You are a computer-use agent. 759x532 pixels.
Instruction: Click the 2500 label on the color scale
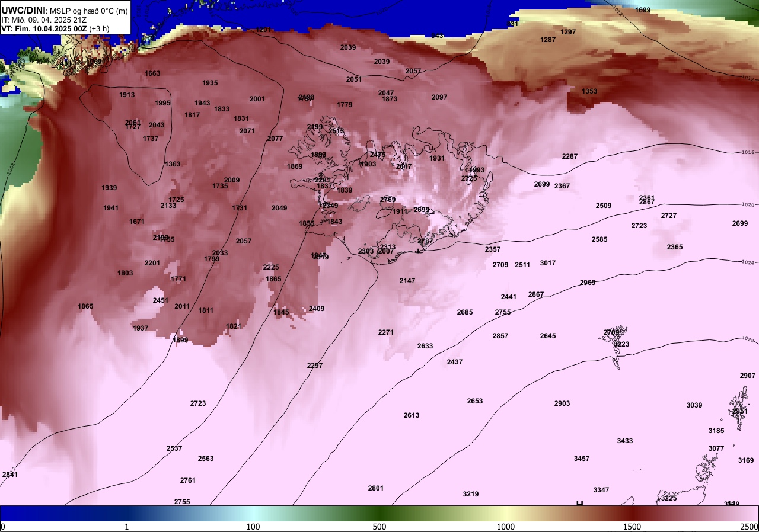pos(749,527)
